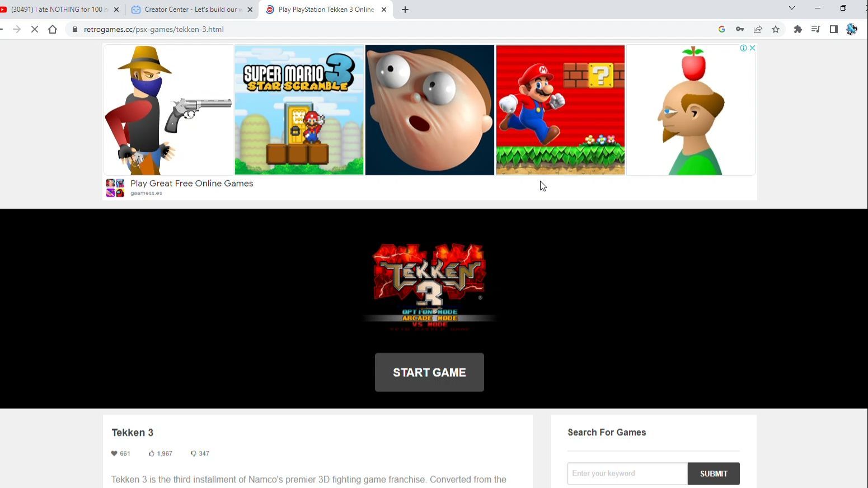Open a new browser tab
Viewport: 868px width, 488px height.
click(405, 10)
